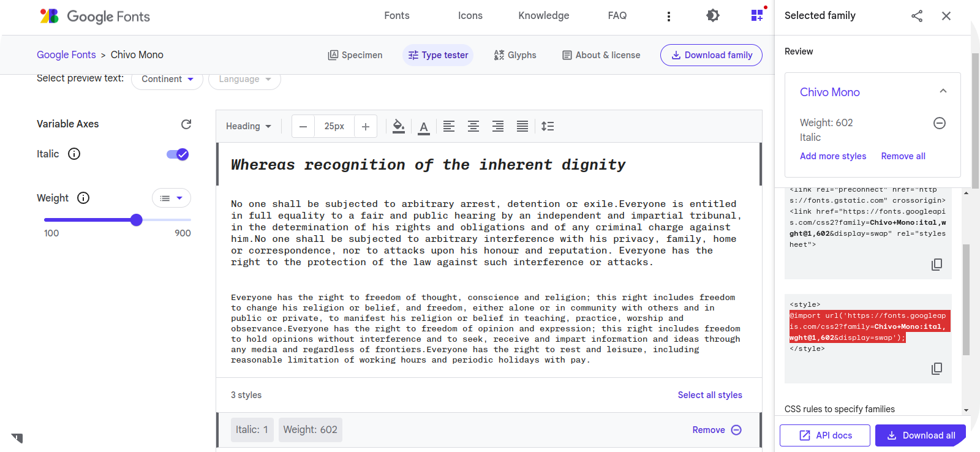Click the Google Fonts breadcrumb link
Viewport: 980px width, 452px height.
pyautogui.click(x=66, y=55)
